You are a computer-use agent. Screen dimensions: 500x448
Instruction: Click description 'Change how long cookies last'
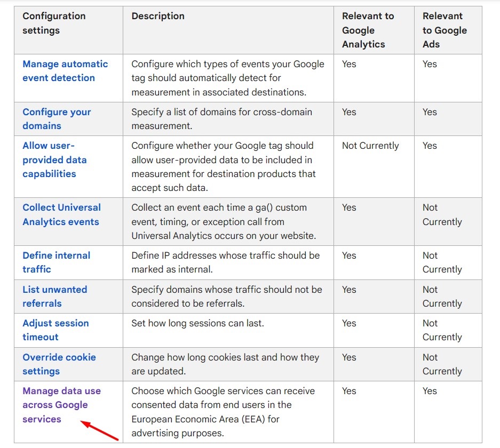(x=225, y=364)
